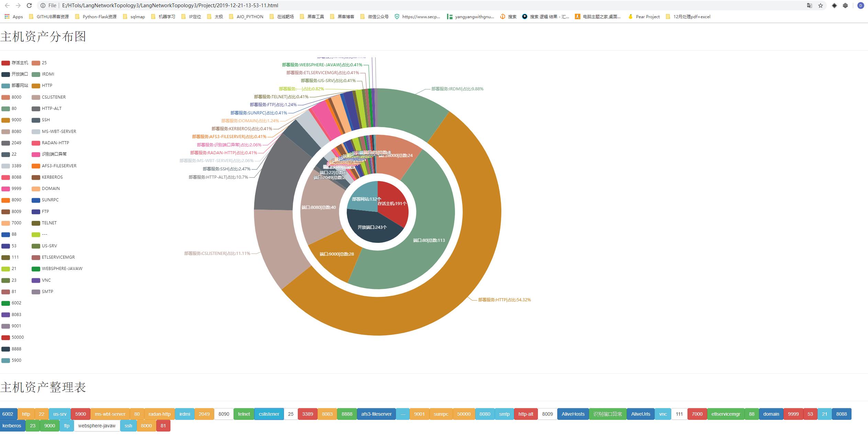The image size is (868, 438).
Task: Open the 机器学习 bookmark folder
Action: pyautogui.click(x=163, y=16)
